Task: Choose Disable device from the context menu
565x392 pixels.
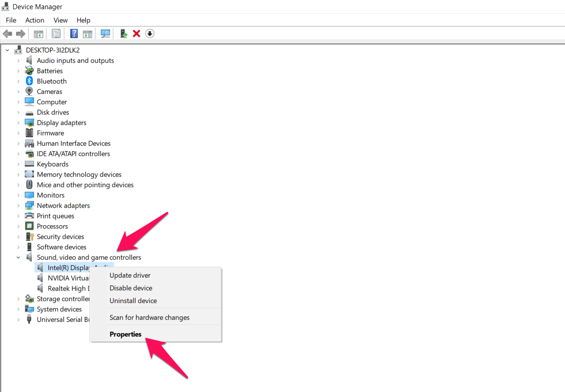Action: [156, 288]
